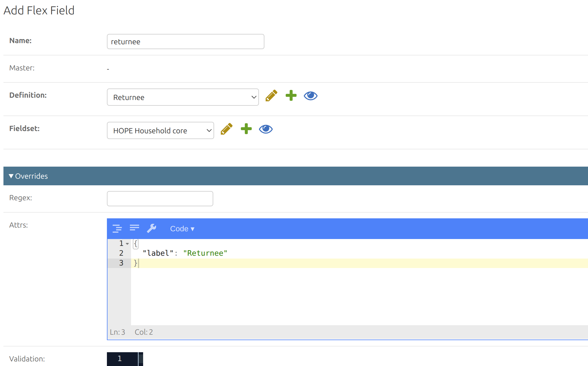Image resolution: width=588 pixels, height=366 pixels.
Task: Edit selected Definition with pencil icon
Action: coord(271,96)
